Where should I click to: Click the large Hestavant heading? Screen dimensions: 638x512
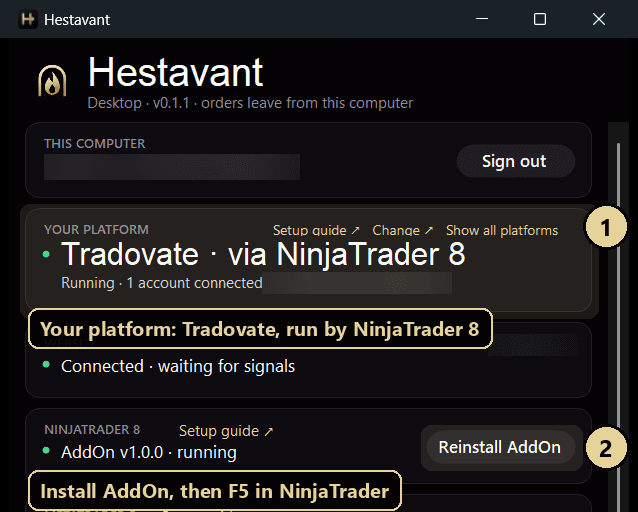click(x=176, y=72)
